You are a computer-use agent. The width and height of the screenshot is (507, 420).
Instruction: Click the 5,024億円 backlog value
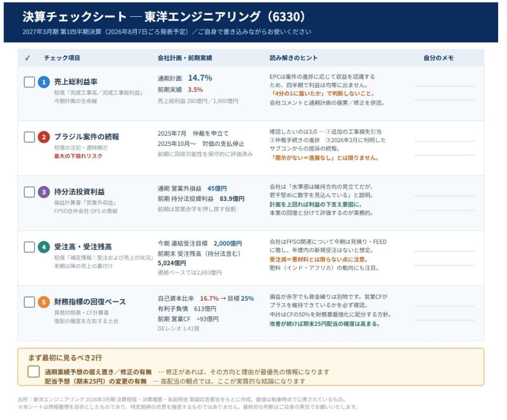coord(172,263)
